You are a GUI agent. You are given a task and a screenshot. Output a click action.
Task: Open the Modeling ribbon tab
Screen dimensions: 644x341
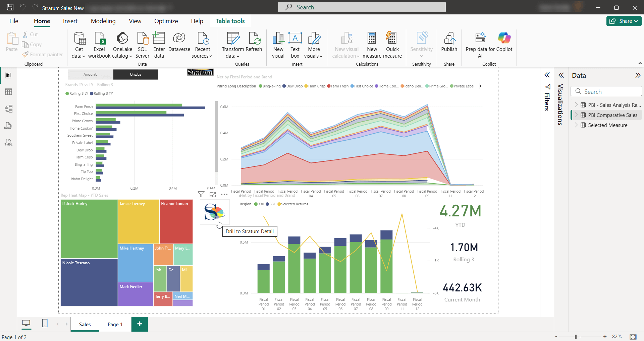(x=103, y=21)
